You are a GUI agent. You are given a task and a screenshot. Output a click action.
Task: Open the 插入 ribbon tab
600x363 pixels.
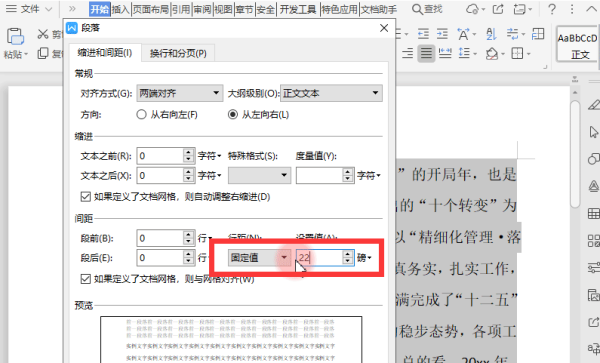click(121, 9)
